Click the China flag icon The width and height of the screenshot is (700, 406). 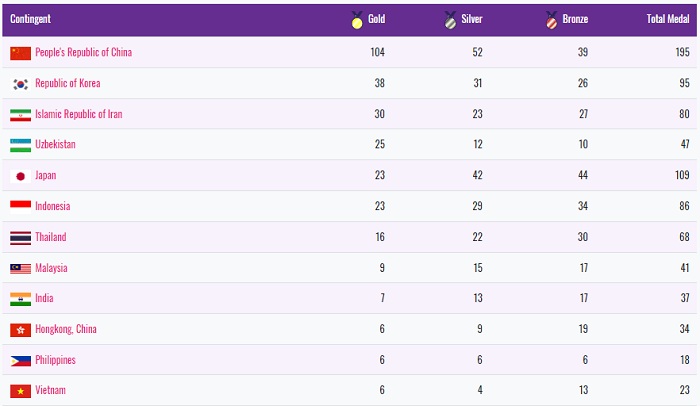(x=20, y=53)
